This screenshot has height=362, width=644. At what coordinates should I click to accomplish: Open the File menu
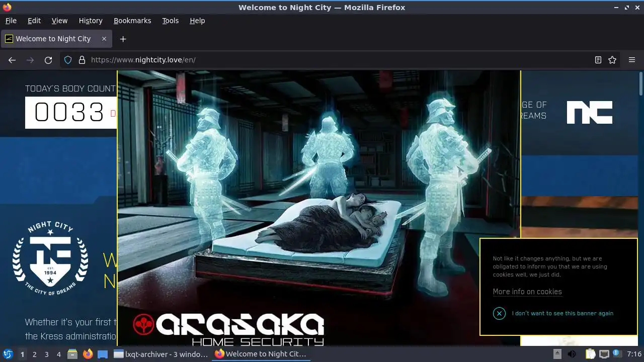point(11,21)
